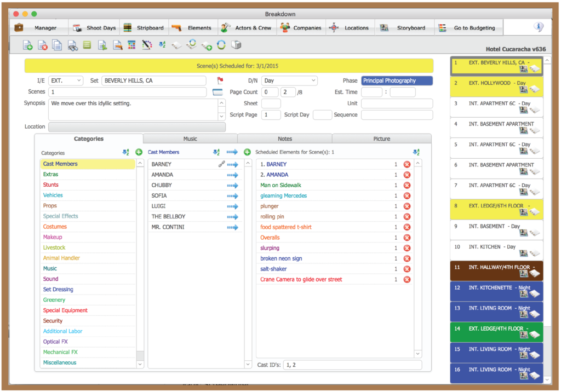The image size is (561, 392).
Task: Open the Companies module
Action: [x=301, y=27]
